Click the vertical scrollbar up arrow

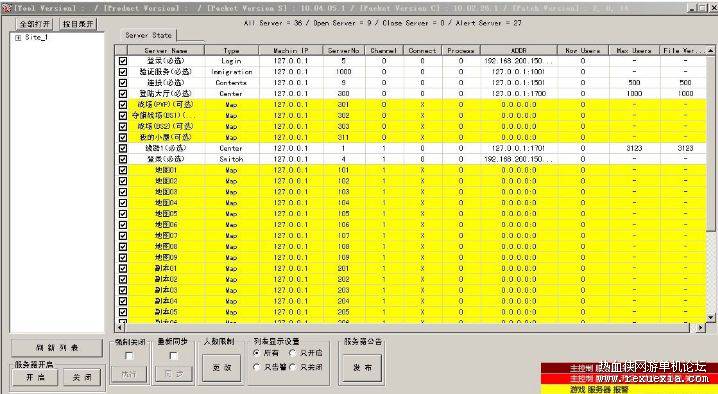(x=710, y=50)
